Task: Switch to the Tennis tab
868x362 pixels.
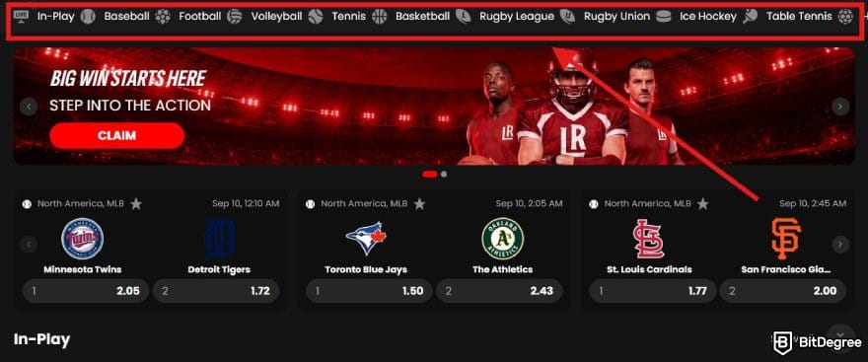Action: coord(349,17)
